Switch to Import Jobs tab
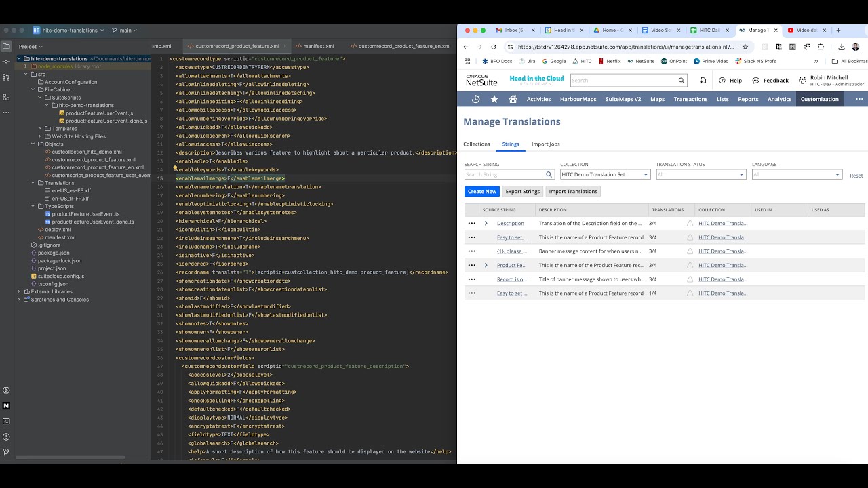The width and height of the screenshot is (868, 488). [545, 144]
